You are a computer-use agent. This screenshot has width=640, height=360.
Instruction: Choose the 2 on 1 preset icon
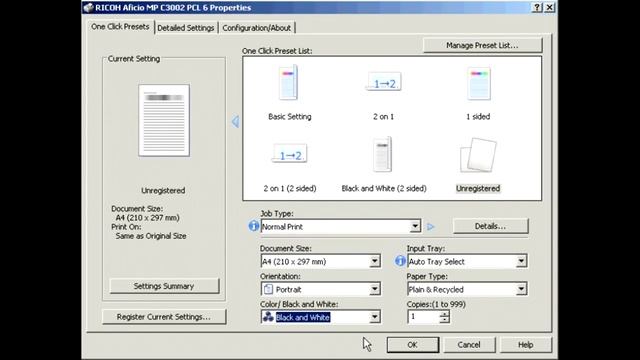384,82
